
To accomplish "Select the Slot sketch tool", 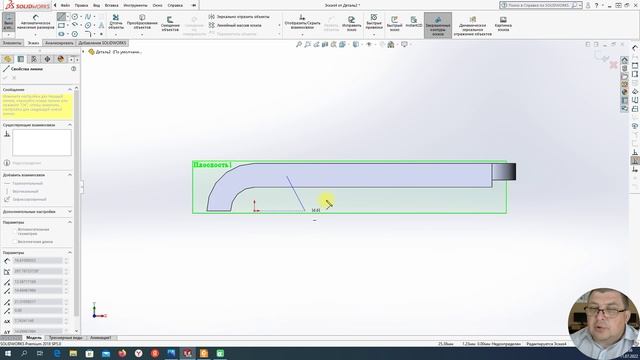I will (x=61, y=34).
